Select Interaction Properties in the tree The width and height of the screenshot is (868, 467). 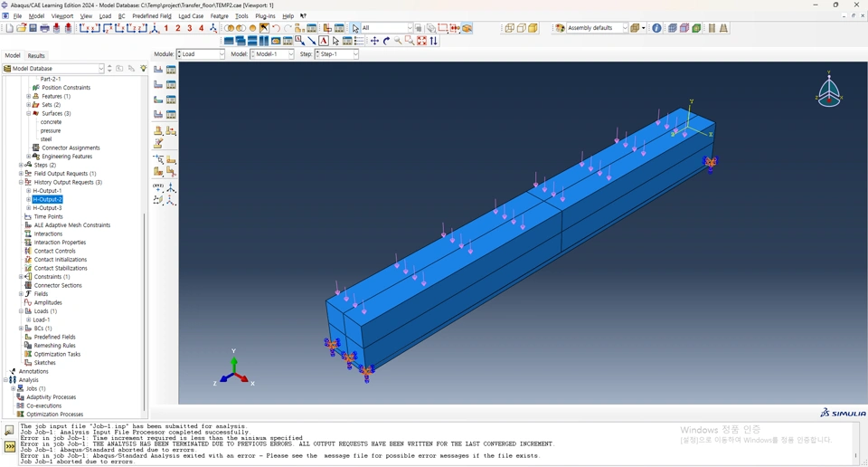coord(60,243)
